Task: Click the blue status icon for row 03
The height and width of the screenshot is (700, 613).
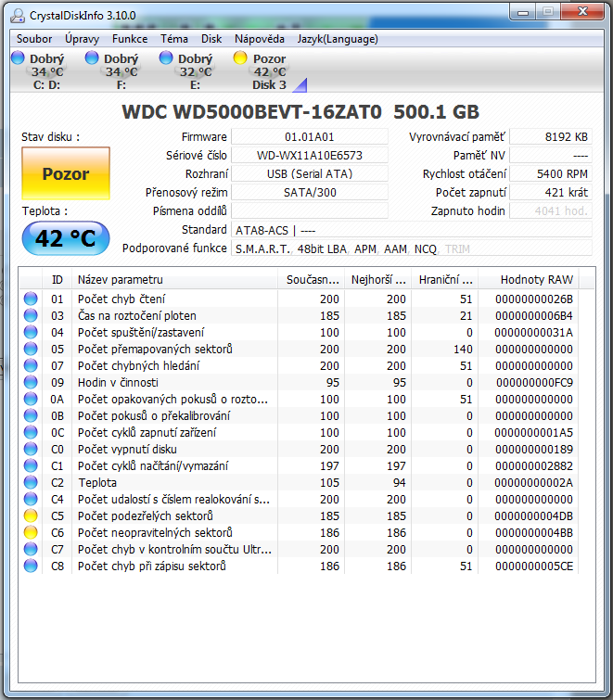Action: tap(31, 315)
